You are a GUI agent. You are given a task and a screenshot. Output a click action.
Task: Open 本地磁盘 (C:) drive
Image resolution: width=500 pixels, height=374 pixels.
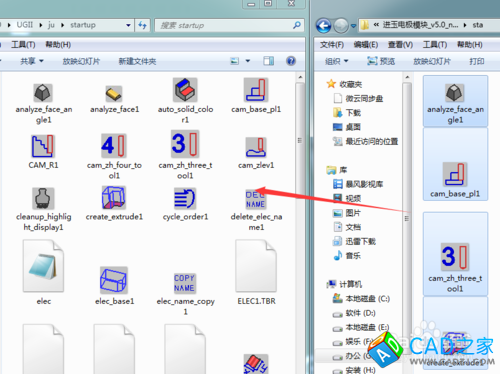coord(361,299)
